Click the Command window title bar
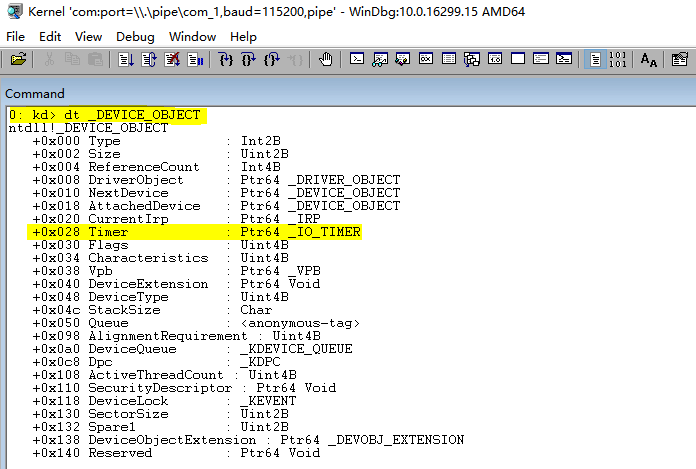The image size is (696, 469). 348,94
